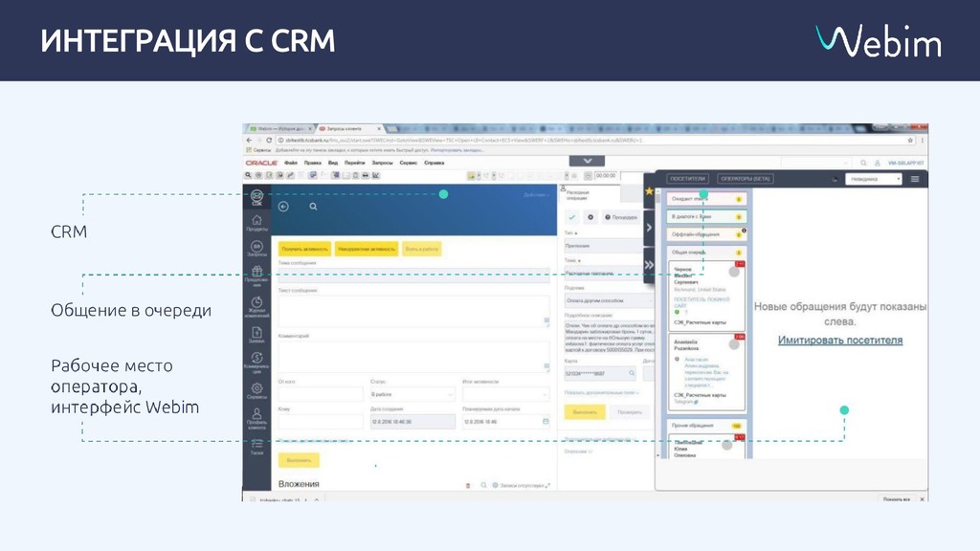Bookmark page with the address bar star

910,140
